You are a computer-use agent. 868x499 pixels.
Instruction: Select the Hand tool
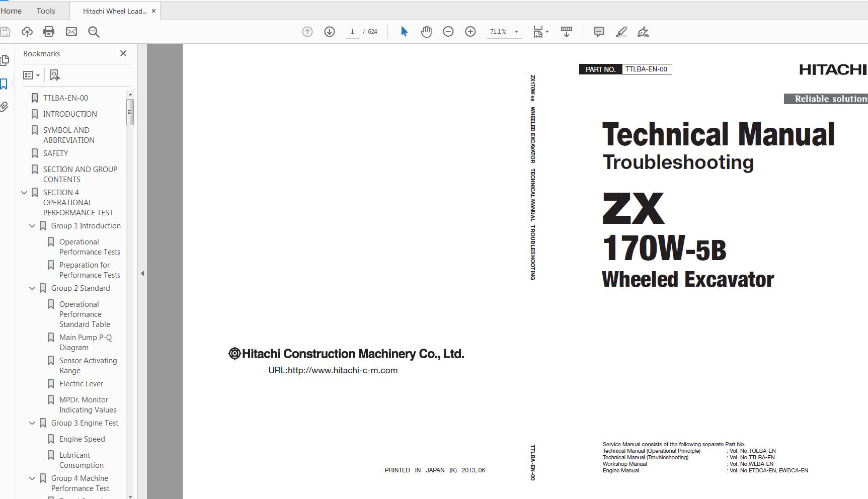click(x=426, y=31)
